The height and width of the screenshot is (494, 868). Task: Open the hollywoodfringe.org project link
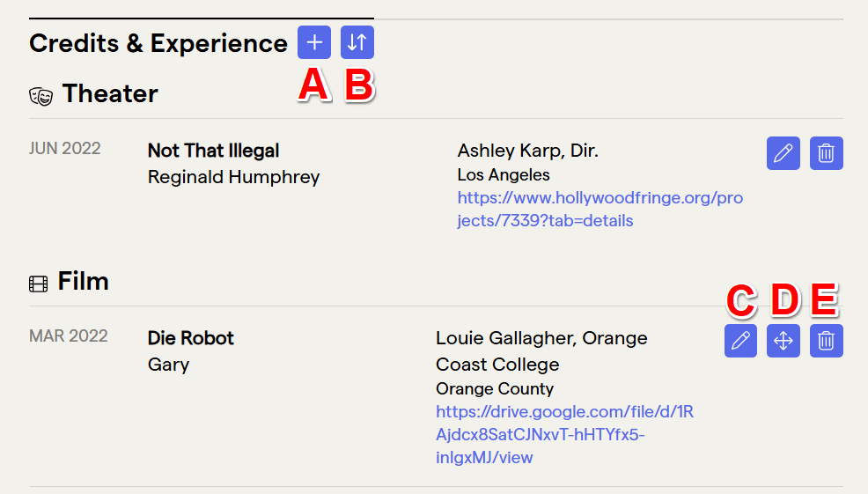(x=600, y=209)
